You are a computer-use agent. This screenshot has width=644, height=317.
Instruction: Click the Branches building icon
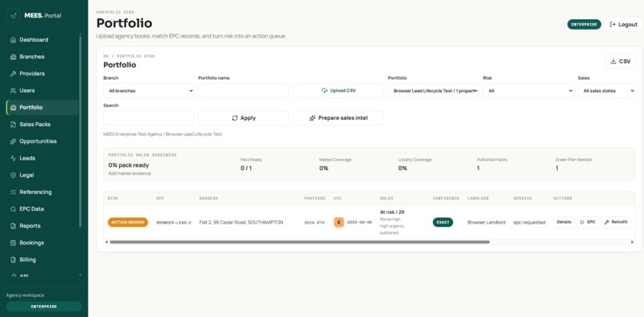[13, 57]
